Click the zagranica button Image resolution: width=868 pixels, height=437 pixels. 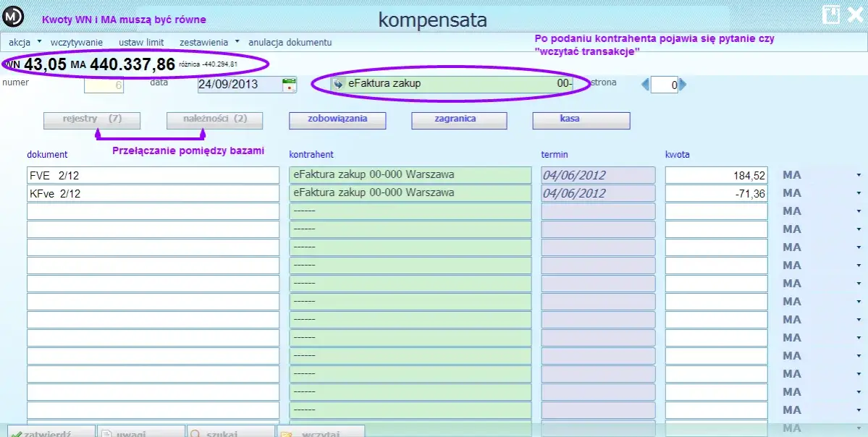coord(459,120)
